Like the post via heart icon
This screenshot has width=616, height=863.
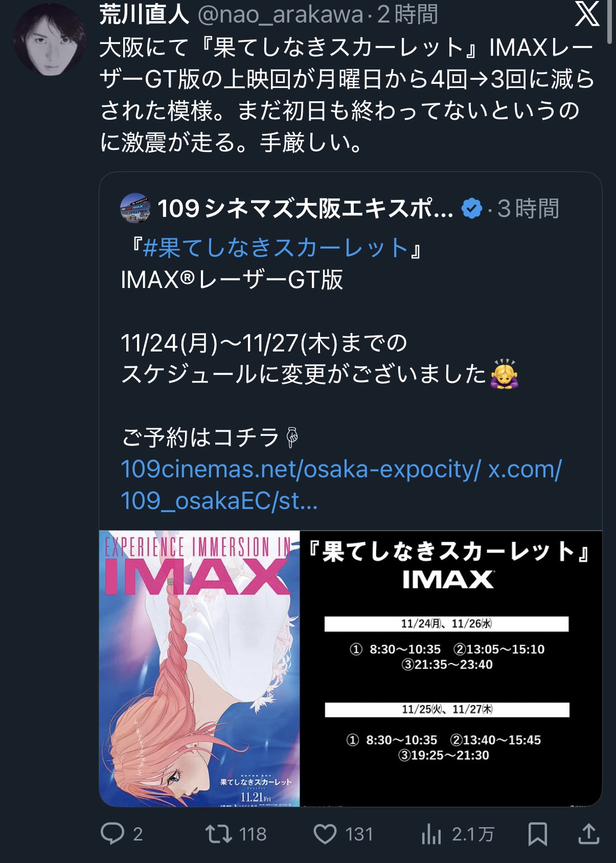(325, 834)
